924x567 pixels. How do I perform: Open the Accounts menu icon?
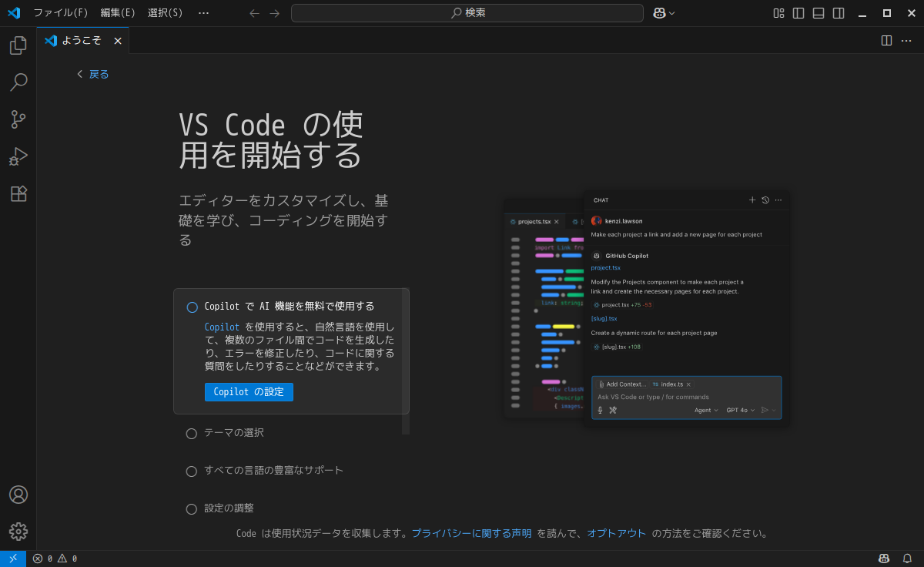point(18,495)
